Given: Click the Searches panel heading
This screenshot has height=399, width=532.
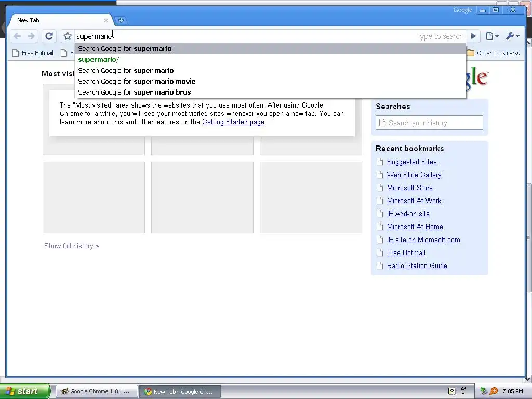Looking at the screenshot, I should [x=393, y=107].
